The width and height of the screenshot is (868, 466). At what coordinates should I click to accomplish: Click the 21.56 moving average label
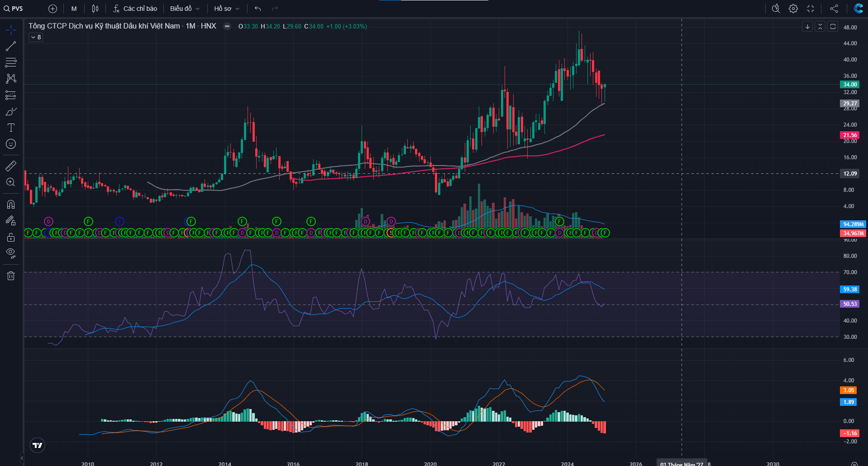850,135
